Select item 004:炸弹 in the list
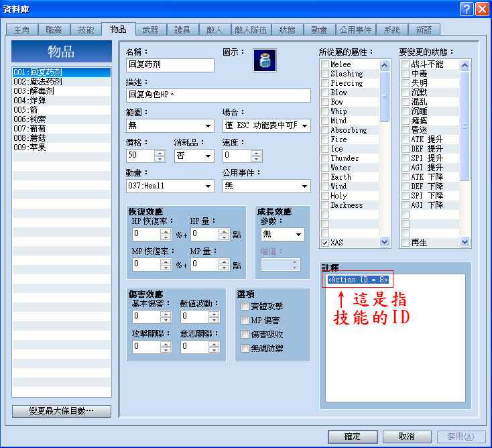Screen dimensions: 492x448 pyautogui.click(x=62, y=101)
